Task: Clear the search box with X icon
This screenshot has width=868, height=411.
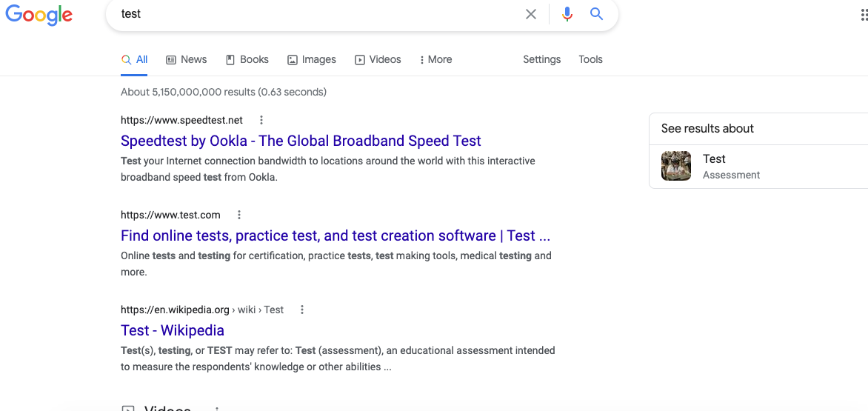Action: 531,14
